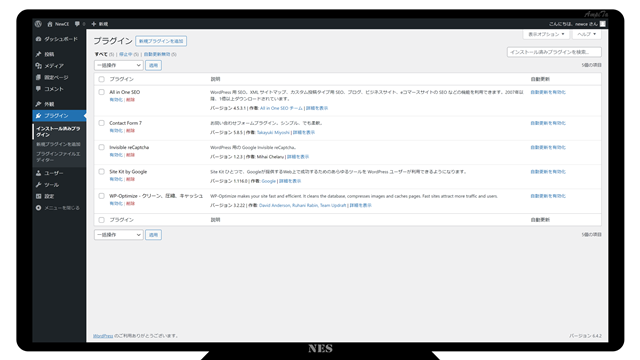
Task: Open the Takayuki Miyoshi author link
Action: tap(273, 133)
